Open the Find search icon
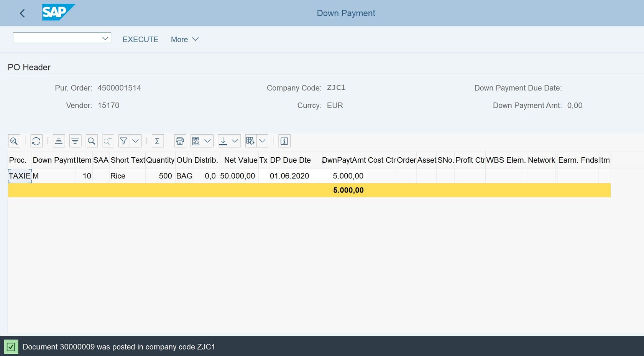 (92, 141)
